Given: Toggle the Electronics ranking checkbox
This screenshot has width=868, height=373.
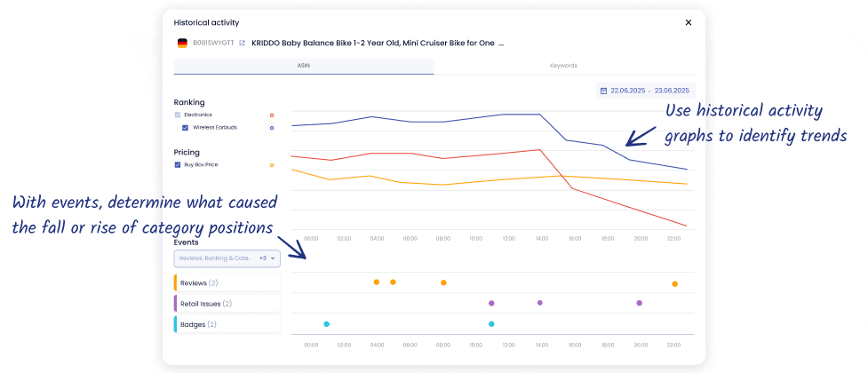Looking at the screenshot, I should coord(178,115).
